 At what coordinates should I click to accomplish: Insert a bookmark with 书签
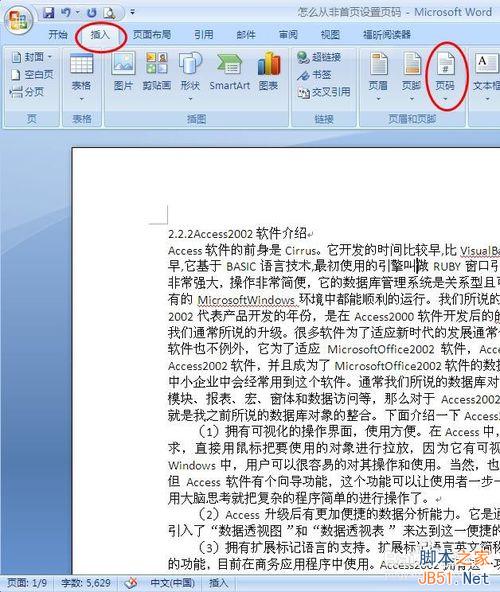[314, 75]
